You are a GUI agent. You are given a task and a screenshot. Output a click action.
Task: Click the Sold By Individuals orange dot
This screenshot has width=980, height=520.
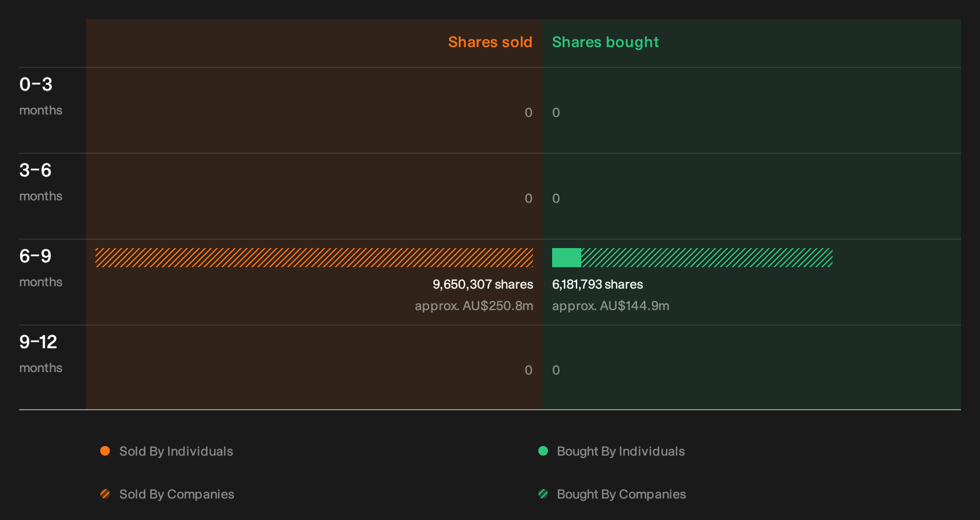click(x=105, y=451)
